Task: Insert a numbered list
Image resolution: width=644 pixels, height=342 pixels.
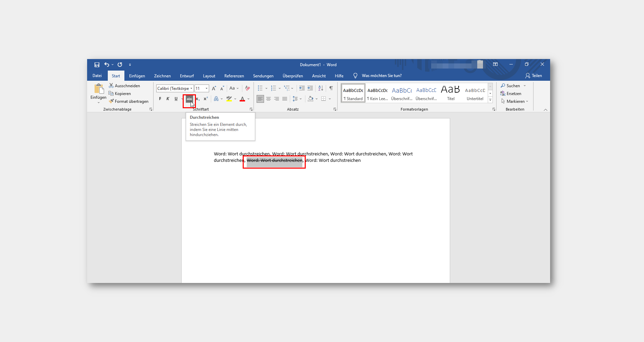Action: click(x=274, y=88)
